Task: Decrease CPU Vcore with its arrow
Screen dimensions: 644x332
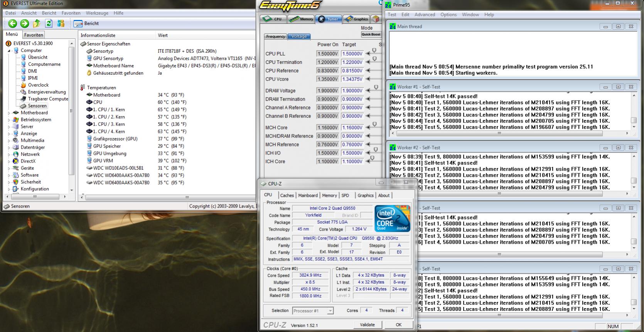Action: pyautogui.click(x=368, y=79)
